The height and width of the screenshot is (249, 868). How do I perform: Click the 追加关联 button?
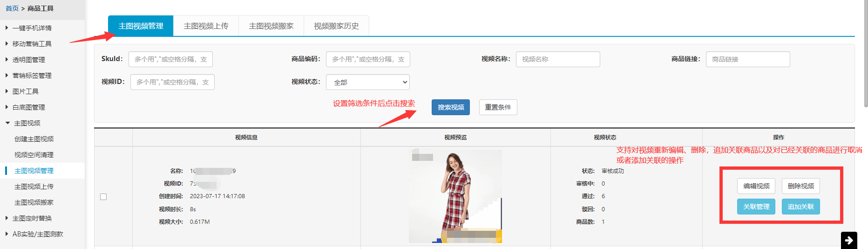[800, 207]
